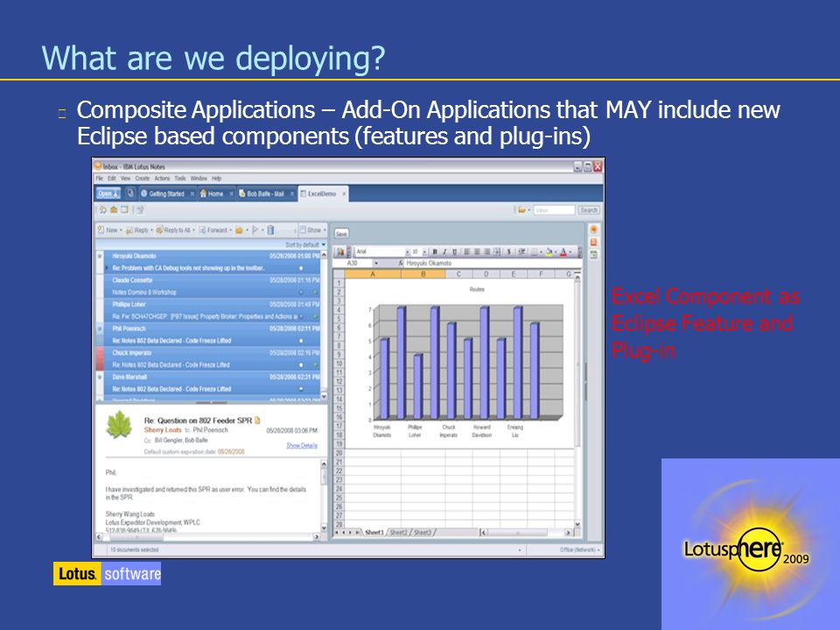Click the red font color icon

563,252
